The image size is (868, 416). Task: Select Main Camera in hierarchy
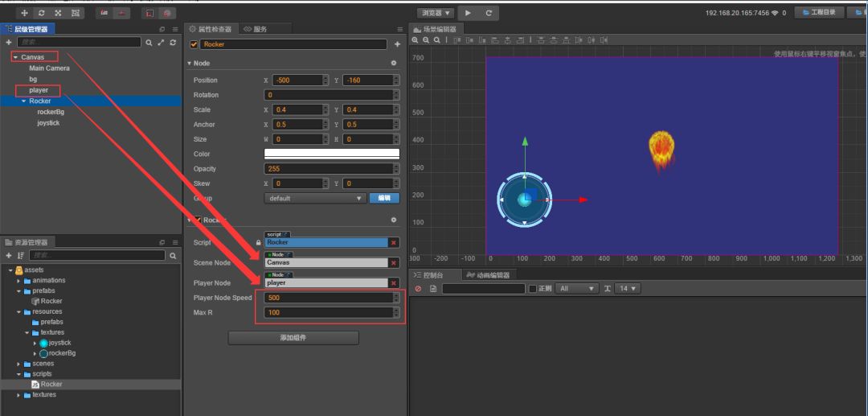(x=49, y=68)
